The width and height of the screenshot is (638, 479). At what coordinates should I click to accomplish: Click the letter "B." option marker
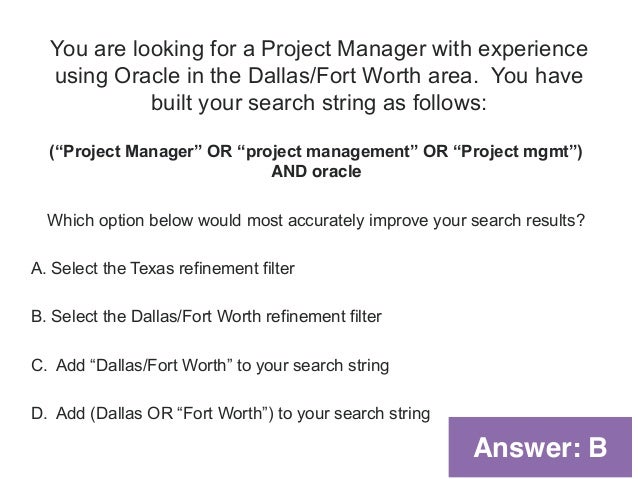pos(38,318)
